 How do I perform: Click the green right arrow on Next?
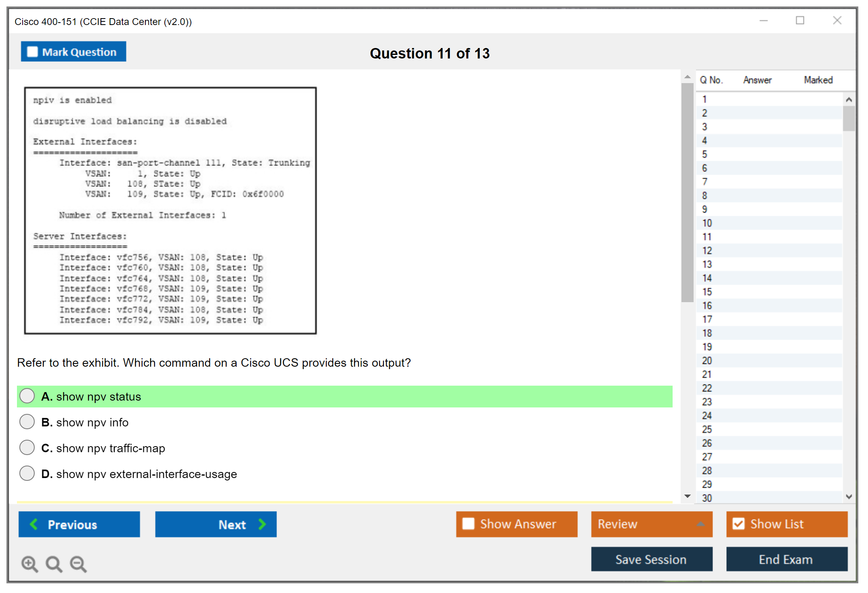[x=262, y=524]
